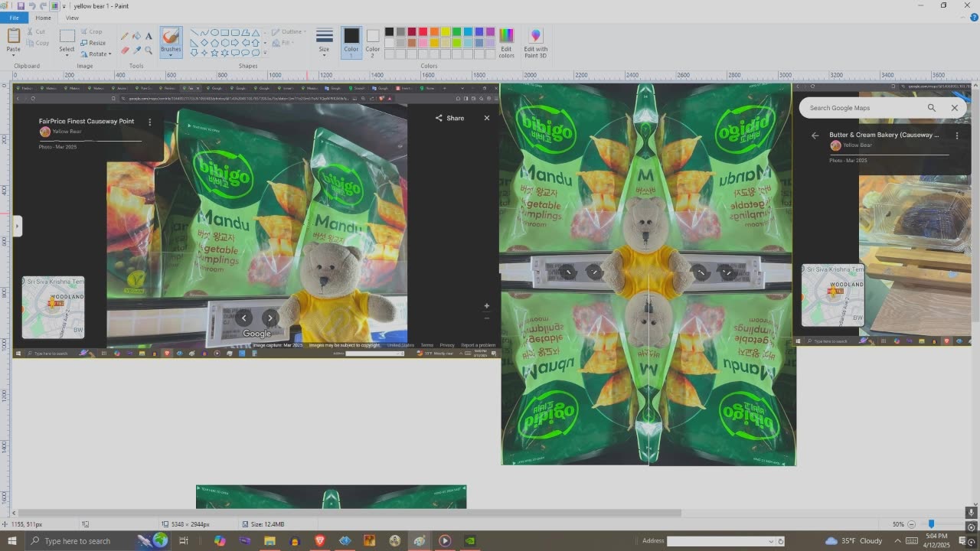The height and width of the screenshot is (551, 980).
Task: Pick the red color swatch
Action: (423, 32)
